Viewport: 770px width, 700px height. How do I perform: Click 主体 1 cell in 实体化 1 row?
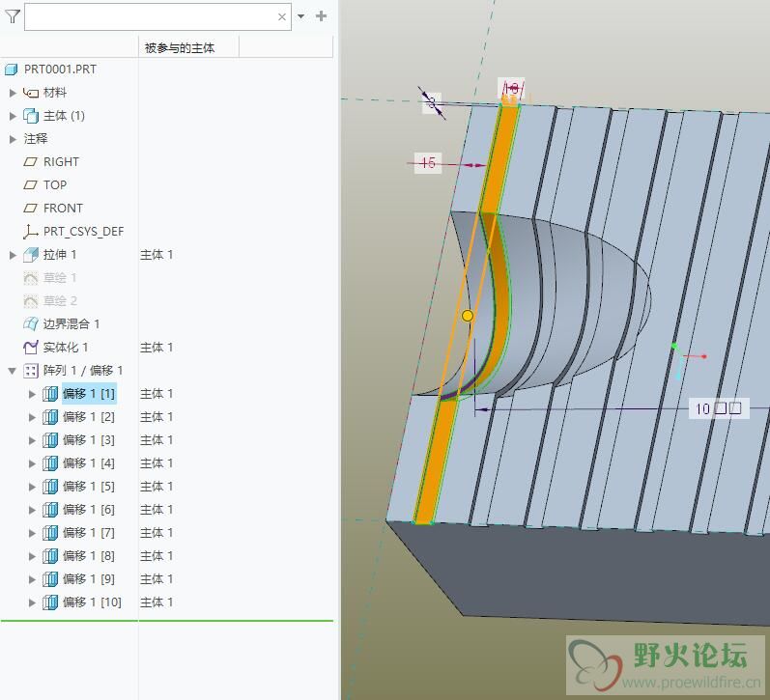(x=157, y=347)
